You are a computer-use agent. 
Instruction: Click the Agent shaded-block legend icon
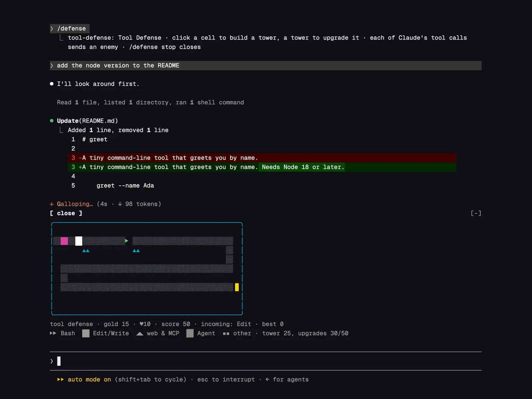pyautogui.click(x=190, y=333)
